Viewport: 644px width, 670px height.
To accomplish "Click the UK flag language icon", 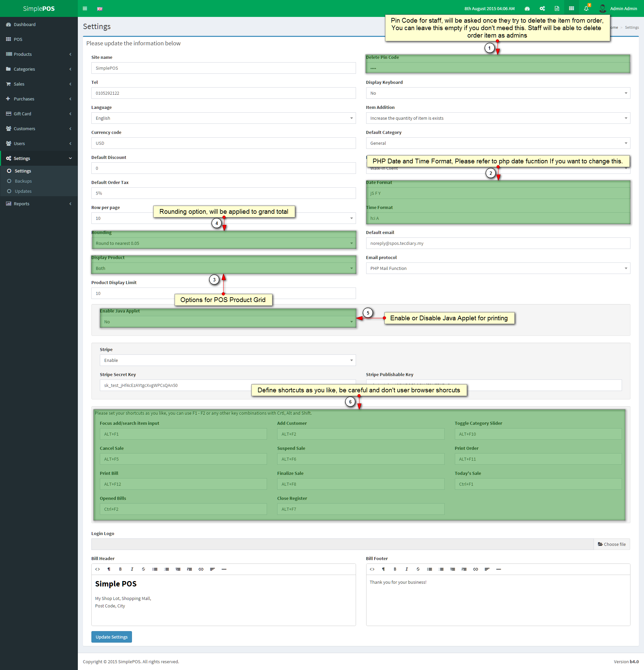I will point(100,9).
